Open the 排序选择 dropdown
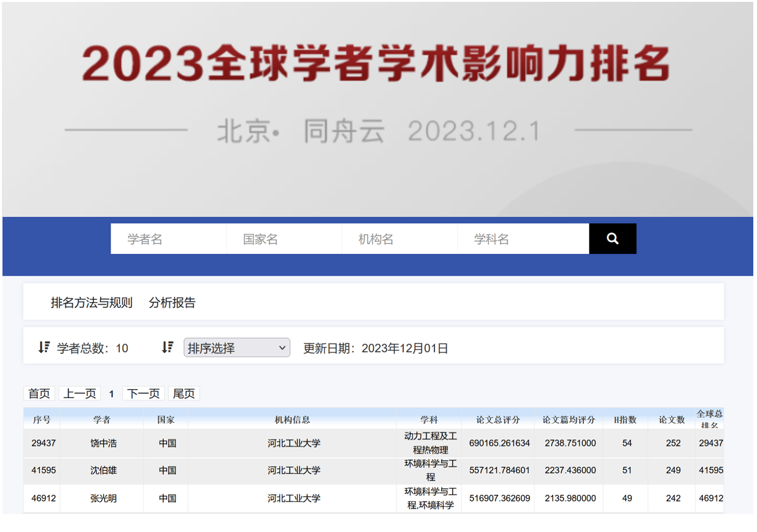 (x=237, y=348)
